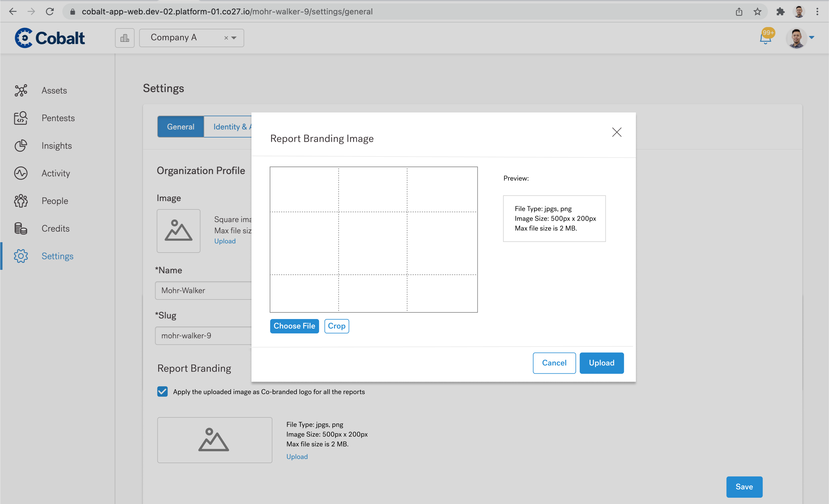Open the Settings gear icon

point(21,256)
